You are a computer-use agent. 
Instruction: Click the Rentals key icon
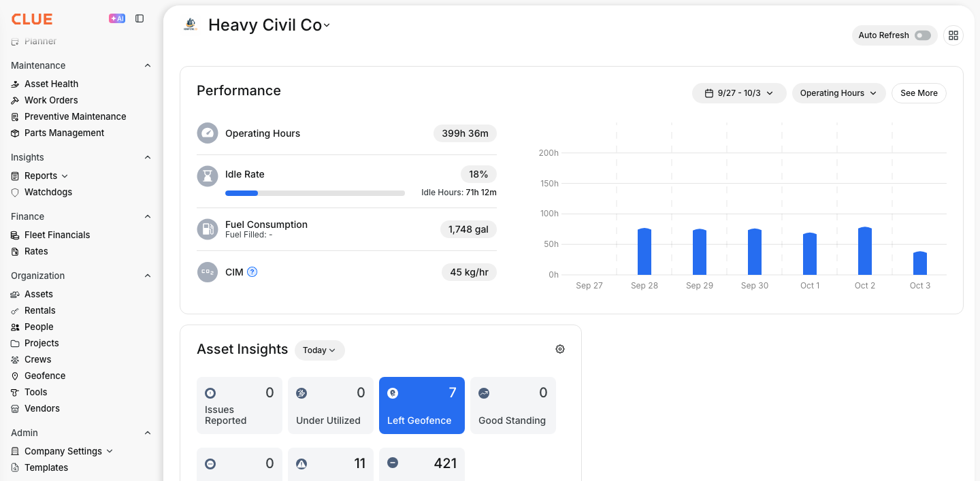pos(15,310)
